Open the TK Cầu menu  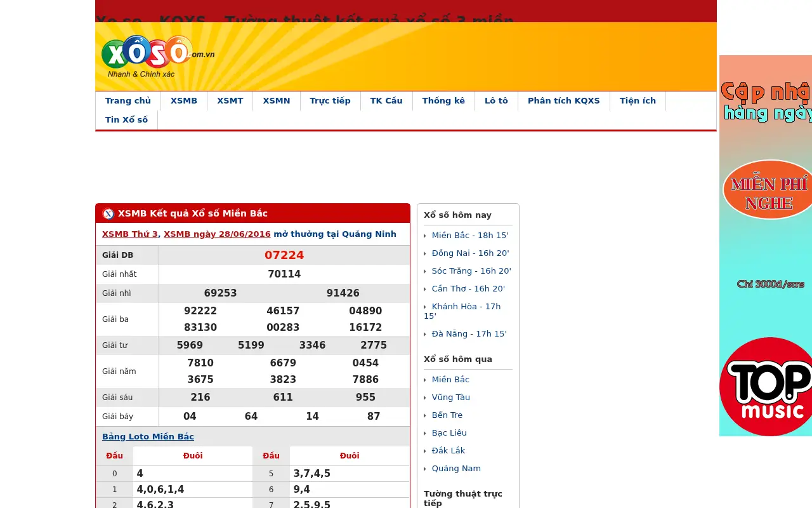click(386, 101)
